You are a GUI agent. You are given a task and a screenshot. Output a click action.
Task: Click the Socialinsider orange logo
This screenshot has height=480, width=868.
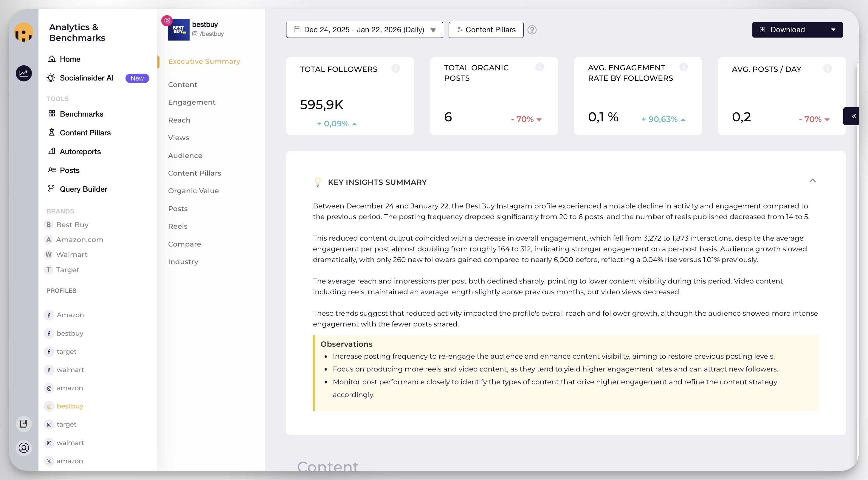pyautogui.click(x=24, y=32)
